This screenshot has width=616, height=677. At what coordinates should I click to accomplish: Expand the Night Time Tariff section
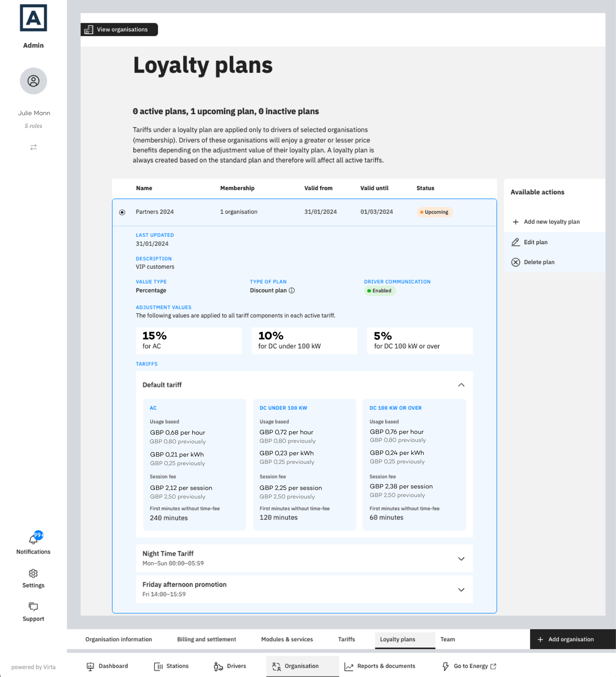461,558
